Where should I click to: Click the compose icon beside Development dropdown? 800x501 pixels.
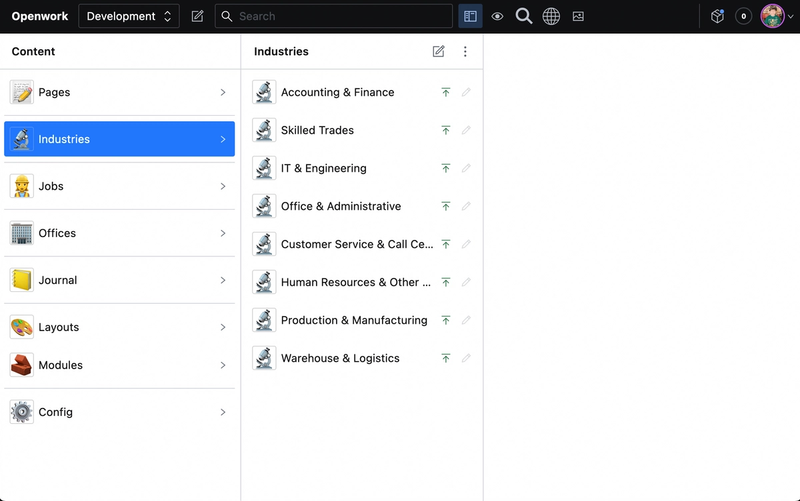click(x=197, y=16)
